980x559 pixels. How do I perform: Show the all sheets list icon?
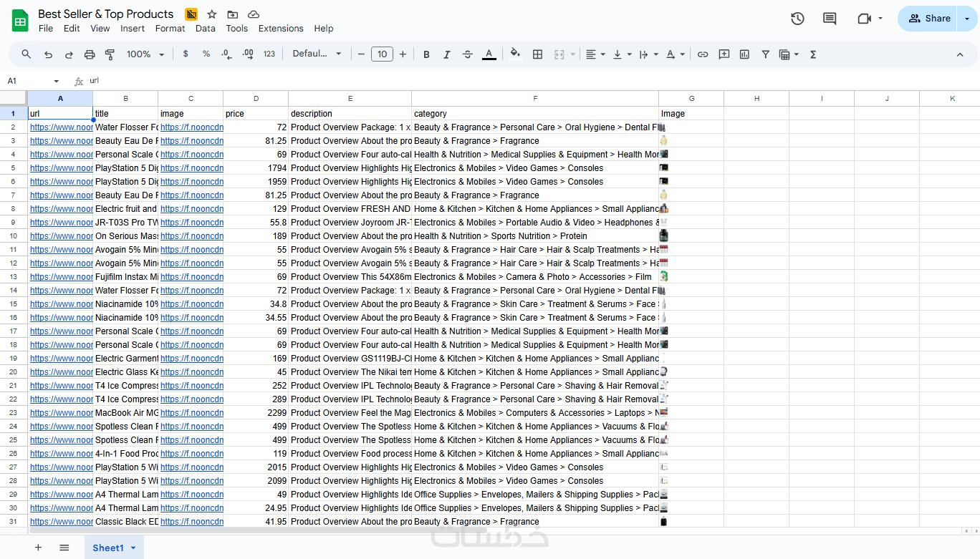[x=64, y=548]
